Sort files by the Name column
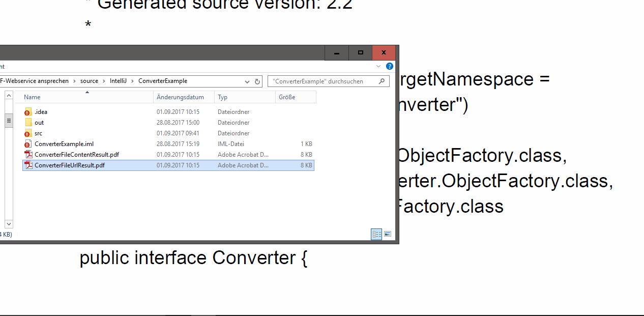Image resolution: width=644 pixels, height=316 pixels. 32,97
